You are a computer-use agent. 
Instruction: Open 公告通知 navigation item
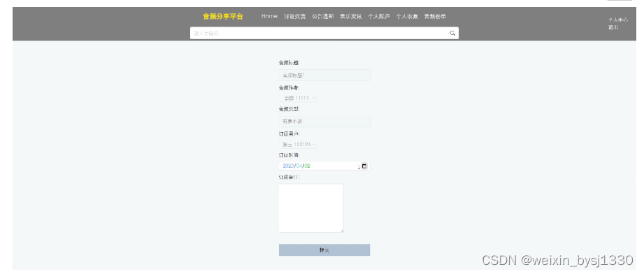tap(323, 17)
